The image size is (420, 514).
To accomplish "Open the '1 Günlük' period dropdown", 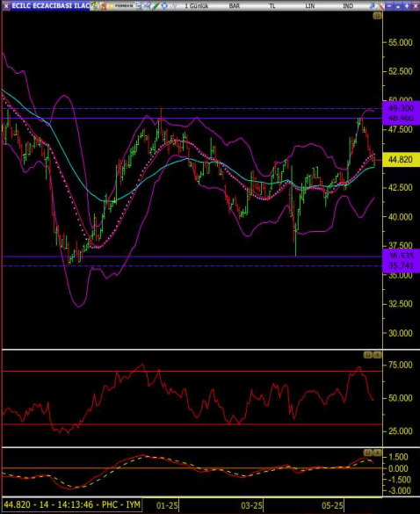I will tap(197, 6).
